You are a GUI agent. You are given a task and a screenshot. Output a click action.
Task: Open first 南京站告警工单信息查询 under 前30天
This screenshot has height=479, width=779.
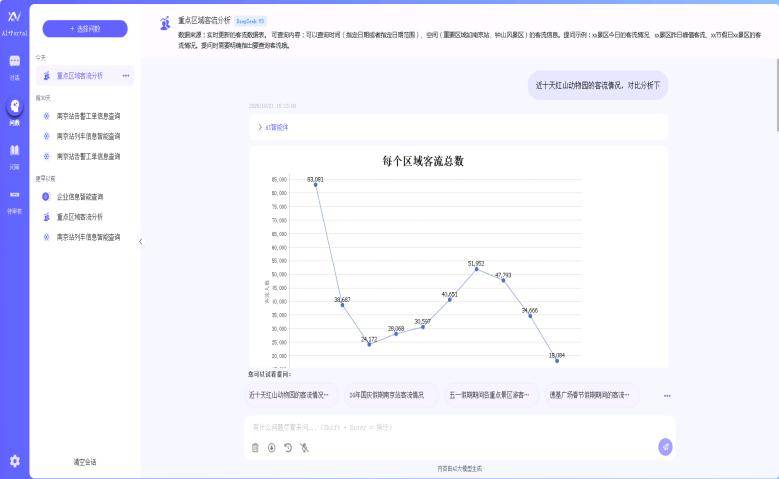[88, 115]
